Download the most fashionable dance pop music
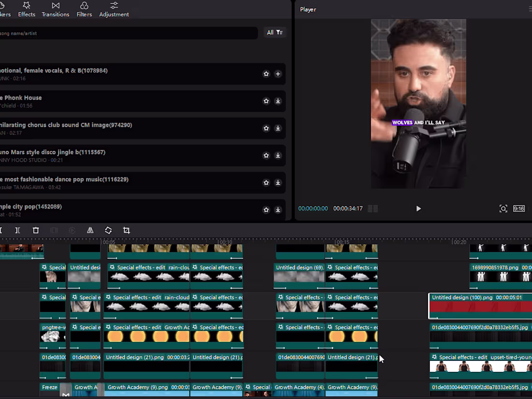 [278, 183]
